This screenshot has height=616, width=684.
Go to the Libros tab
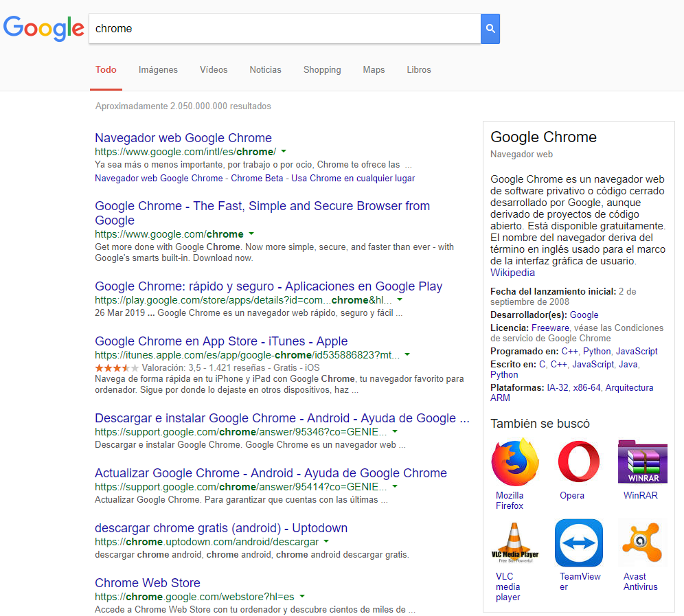tap(419, 70)
